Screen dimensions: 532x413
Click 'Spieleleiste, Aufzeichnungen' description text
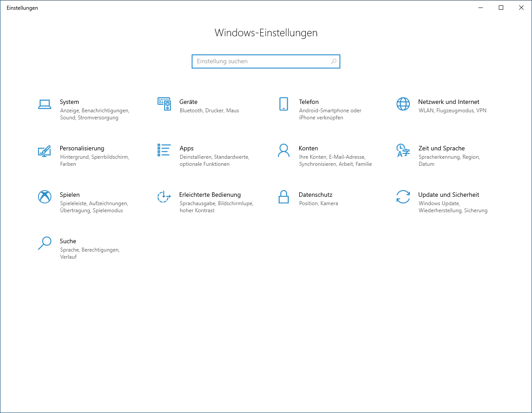(x=94, y=203)
